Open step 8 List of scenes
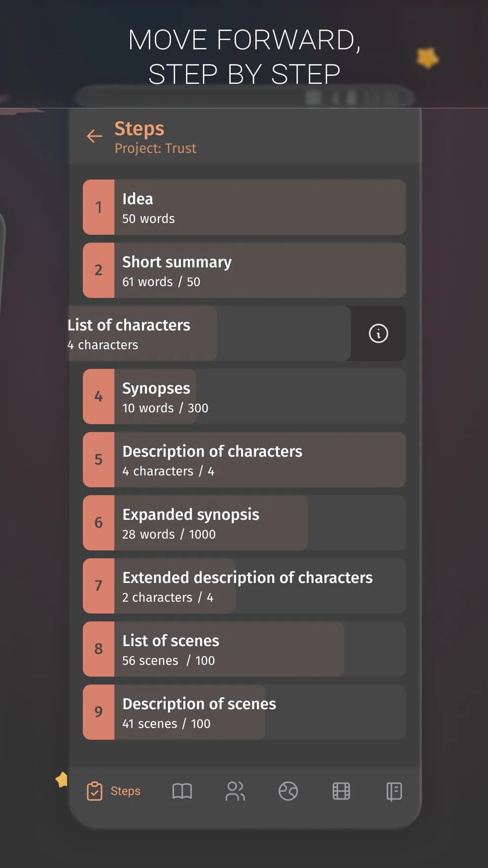Image resolution: width=488 pixels, height=868 pixels. pyautogui.click(x=244, y=649)
